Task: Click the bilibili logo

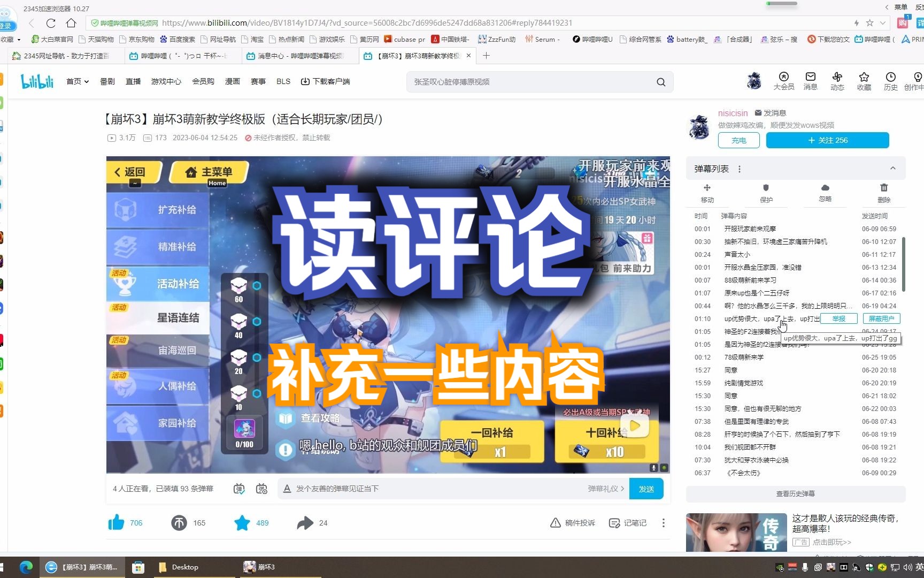Action: pos(37,81)
